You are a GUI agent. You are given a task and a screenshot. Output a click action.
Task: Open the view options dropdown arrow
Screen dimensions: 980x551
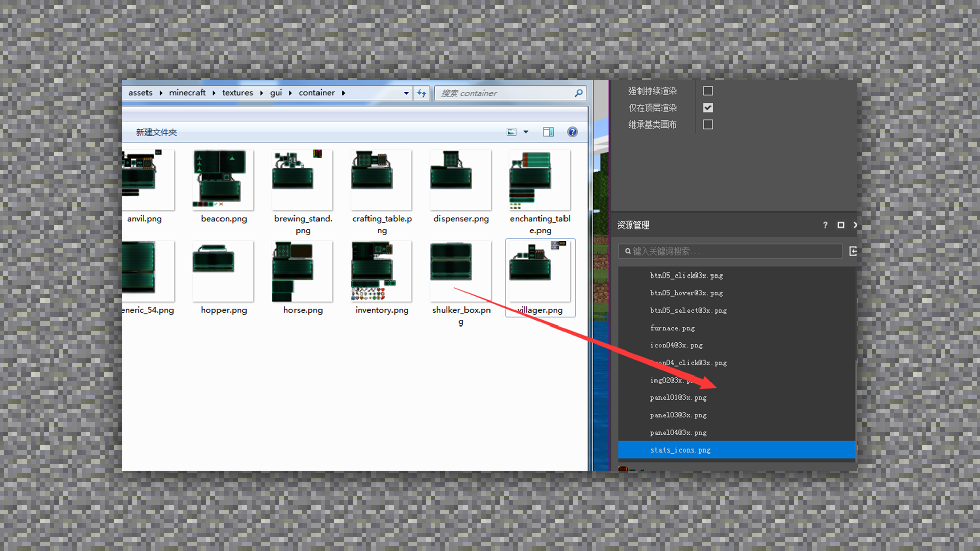point(526,132)
